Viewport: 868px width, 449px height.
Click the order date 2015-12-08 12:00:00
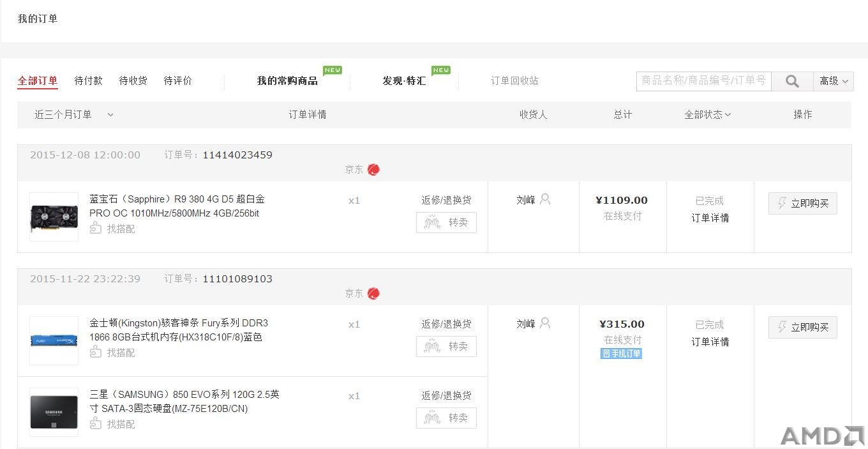[85, 155]
